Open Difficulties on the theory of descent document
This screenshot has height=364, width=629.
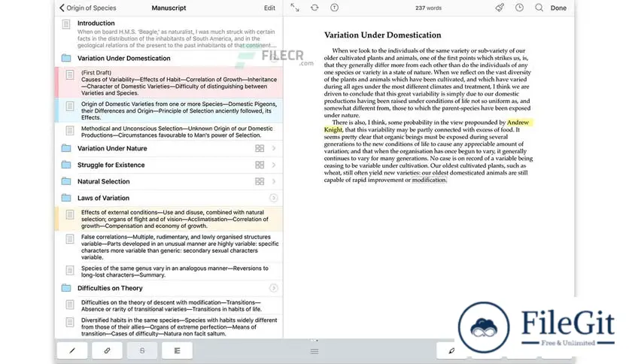[169, 305]
